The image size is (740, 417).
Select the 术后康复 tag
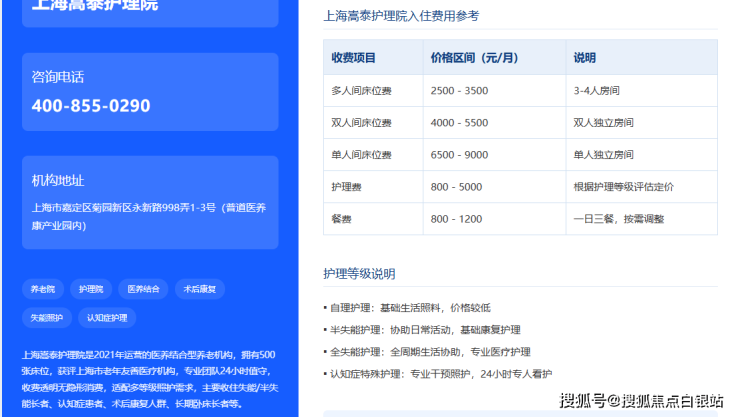(x=200, y=289)
